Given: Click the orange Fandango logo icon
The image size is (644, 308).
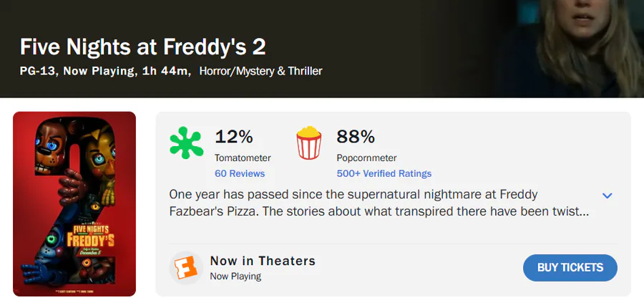Looking at the screenshot, I should point(186,268).
